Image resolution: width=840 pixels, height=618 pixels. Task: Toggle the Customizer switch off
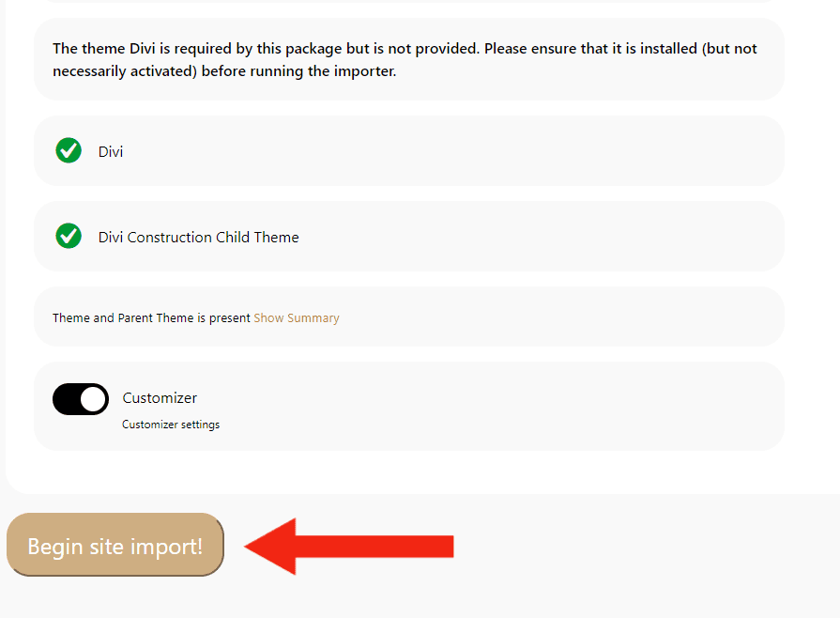(80, 399)
